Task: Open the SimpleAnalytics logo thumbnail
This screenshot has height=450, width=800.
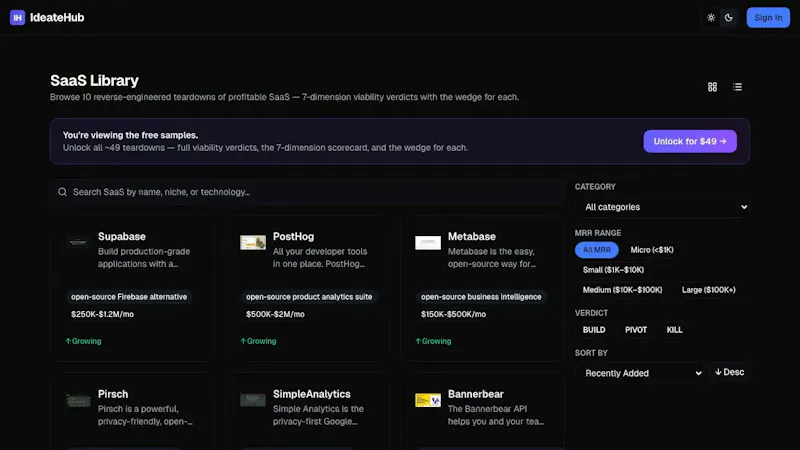Action: (x=253, y=400)
